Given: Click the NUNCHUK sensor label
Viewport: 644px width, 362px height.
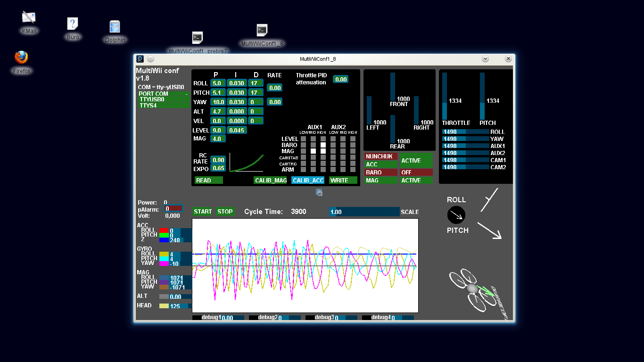Looking at the screenshot, I should (x=381, y=156).
